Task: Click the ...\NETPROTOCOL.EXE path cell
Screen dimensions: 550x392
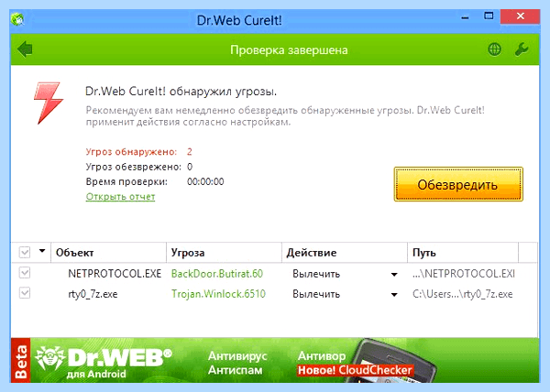Action: (463, 274)
